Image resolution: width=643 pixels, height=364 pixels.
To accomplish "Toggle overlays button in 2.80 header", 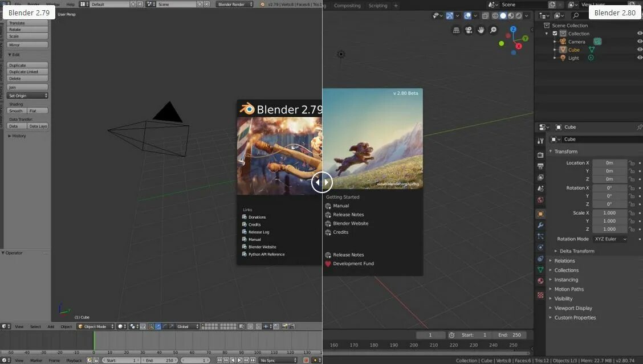I will point(467,15).
